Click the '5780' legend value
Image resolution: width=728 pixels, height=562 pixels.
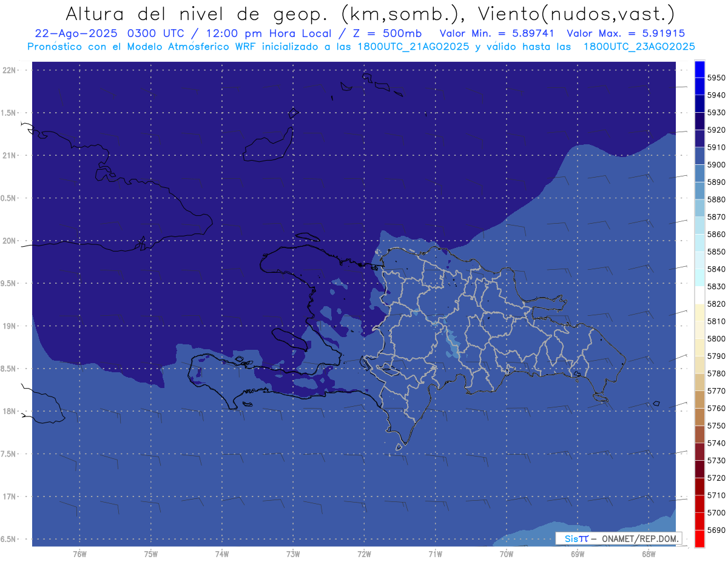[716, 373]
